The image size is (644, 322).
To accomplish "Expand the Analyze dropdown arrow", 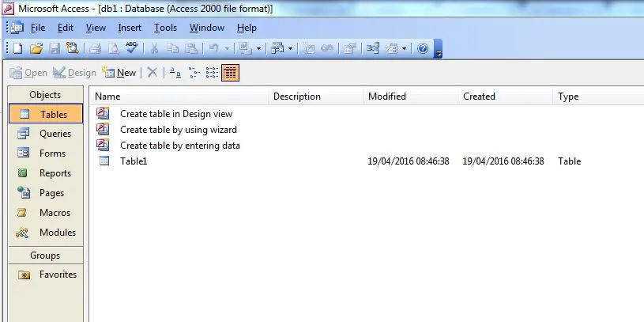I will [x=290, y=48].
